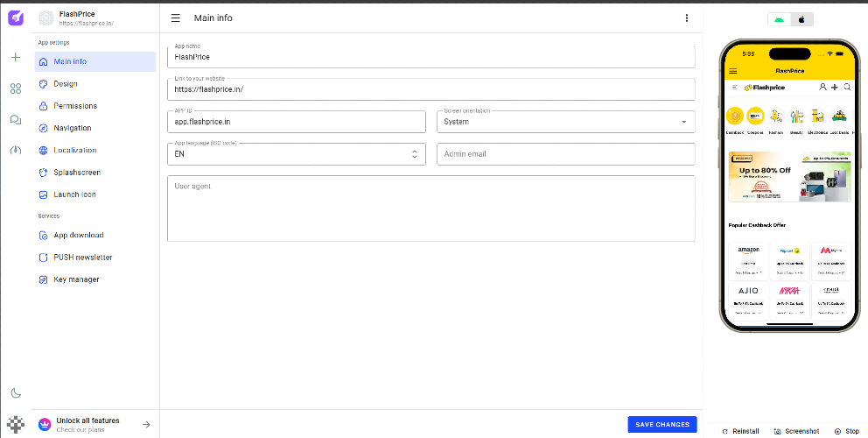The width and height of the screenshot is (868, 438).
Task: Open Localization settings
Action: (95, 151)
